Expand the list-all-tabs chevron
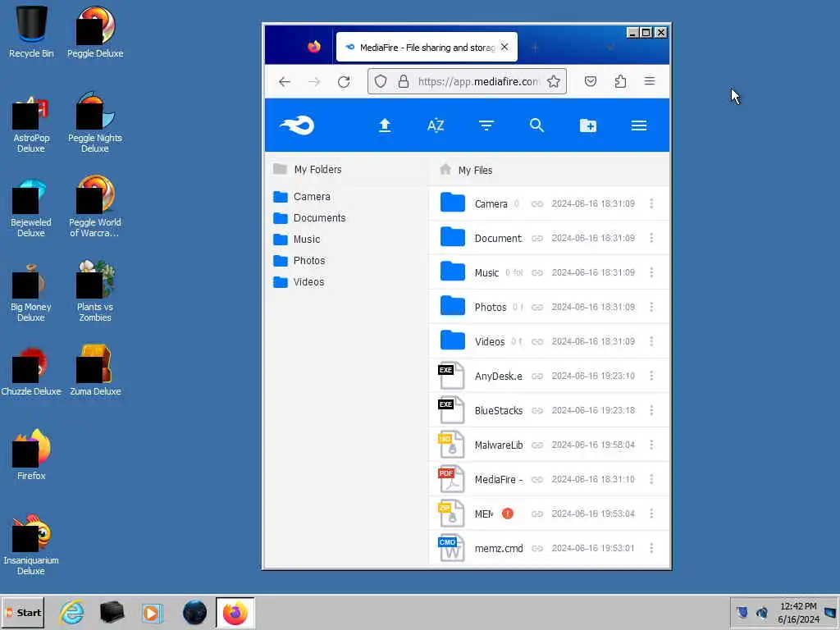Screen dimensions: 840x630 click(x=609, y=48)
